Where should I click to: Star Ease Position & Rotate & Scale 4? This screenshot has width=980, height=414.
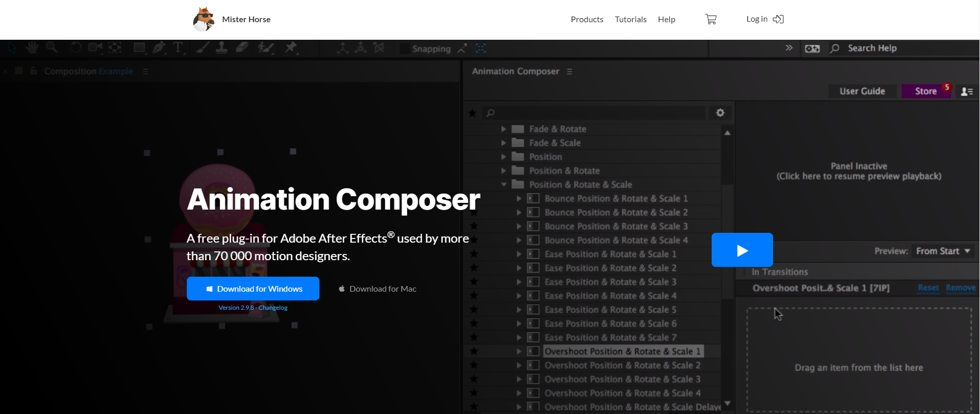tap(474, 296)
